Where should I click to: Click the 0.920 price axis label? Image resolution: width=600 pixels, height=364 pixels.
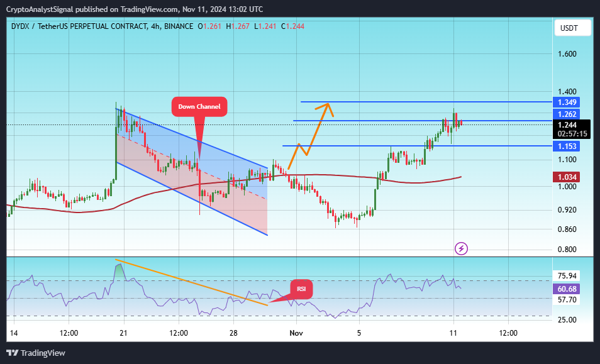point(567,209)
